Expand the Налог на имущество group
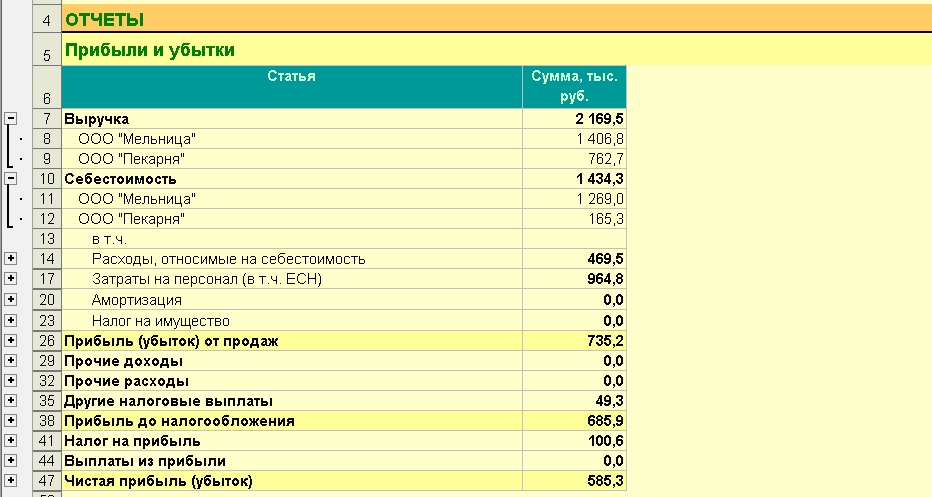The width and height of the screenshot is (932, 497). pyautogui.click(x=11, y=320)
